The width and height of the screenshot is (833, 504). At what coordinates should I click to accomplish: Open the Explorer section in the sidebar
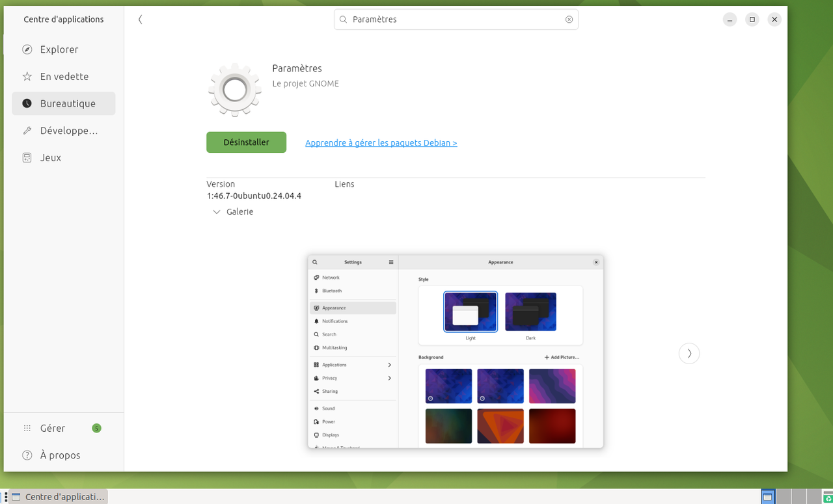tap(64, 49)
